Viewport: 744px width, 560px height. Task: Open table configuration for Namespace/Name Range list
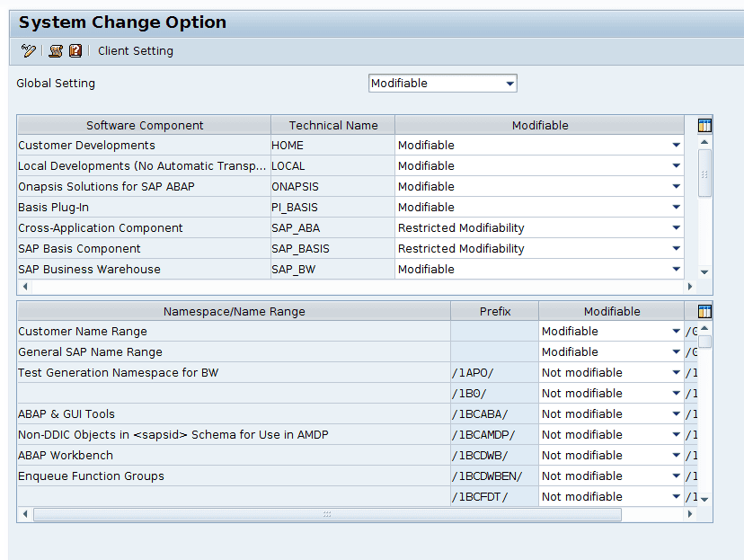click(x=704, y=310)
